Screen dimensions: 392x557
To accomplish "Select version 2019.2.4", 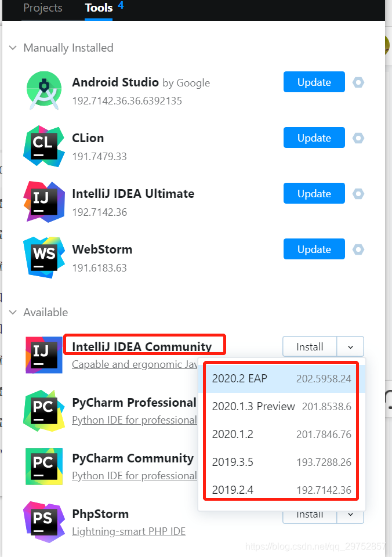I will 282,490.
